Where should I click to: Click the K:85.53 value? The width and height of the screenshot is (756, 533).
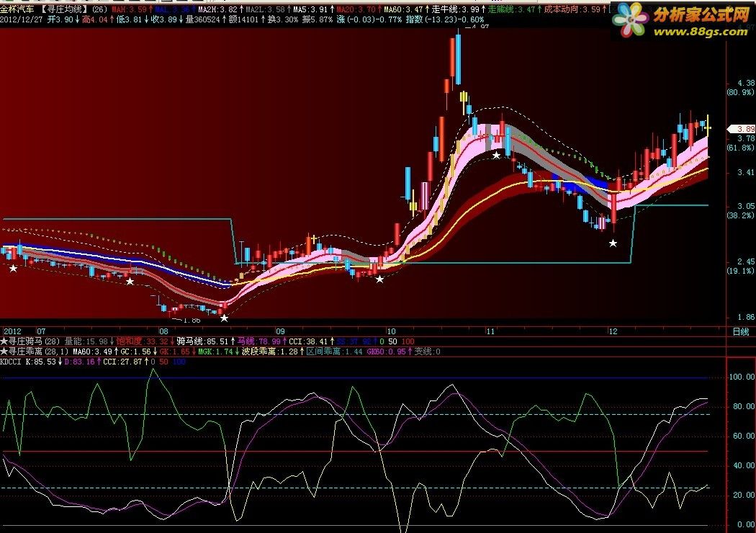43,362
